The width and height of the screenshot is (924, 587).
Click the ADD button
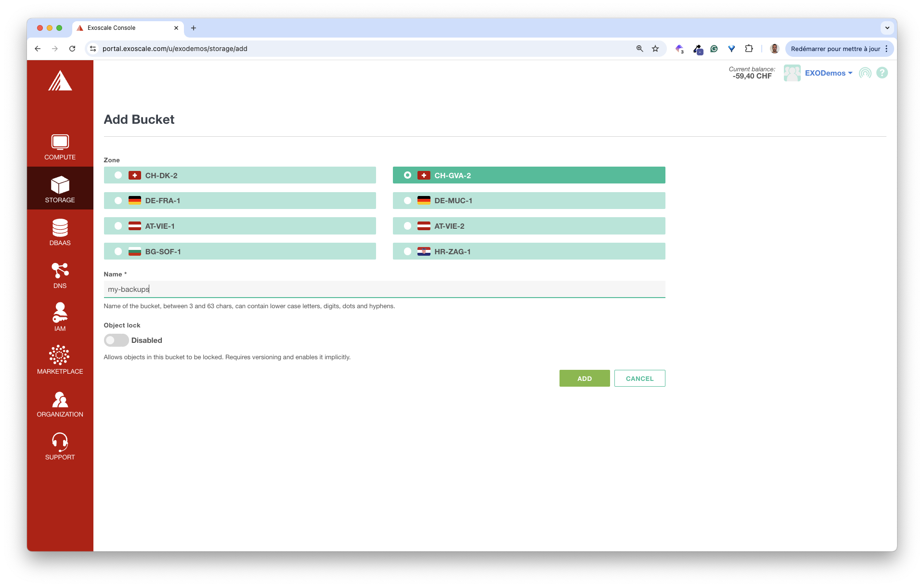[x=584, y=378]
